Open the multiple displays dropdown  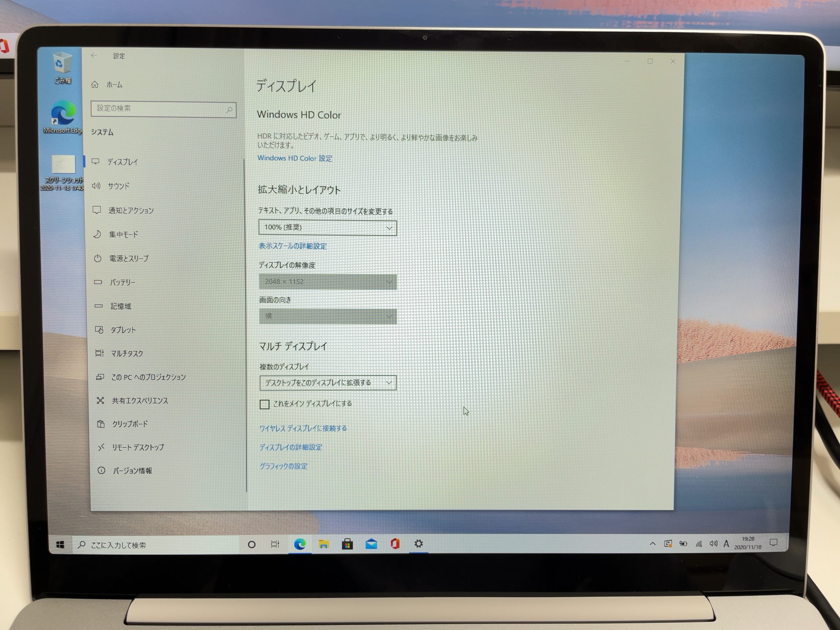pyautogui.click(x=328, y=383)
